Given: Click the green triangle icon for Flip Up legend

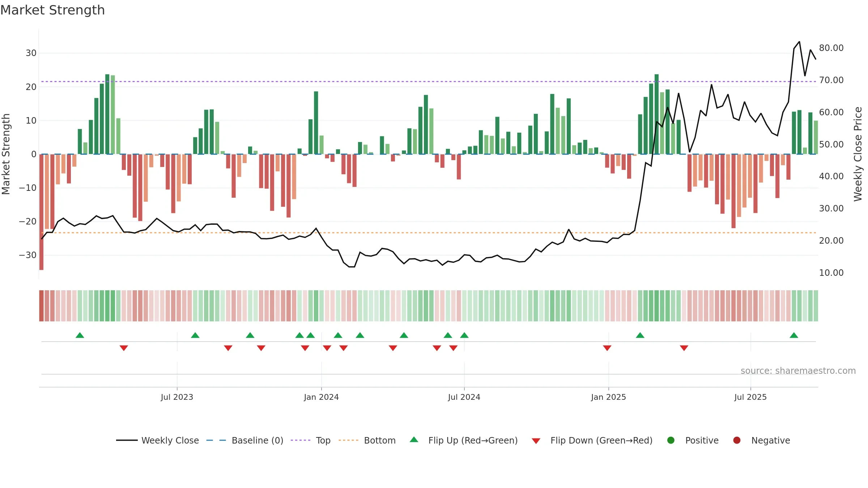Looking at the screenshot, I should tap(414, 440).
